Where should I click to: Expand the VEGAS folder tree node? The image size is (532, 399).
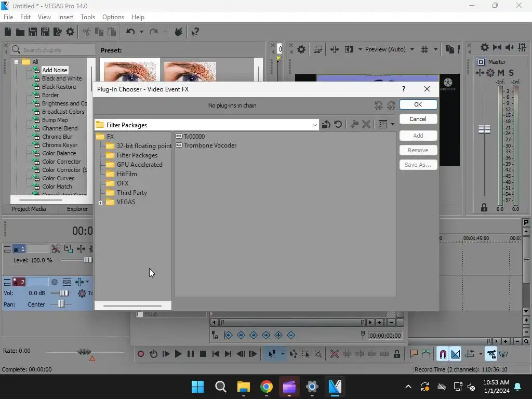click(x=100, y=203)
